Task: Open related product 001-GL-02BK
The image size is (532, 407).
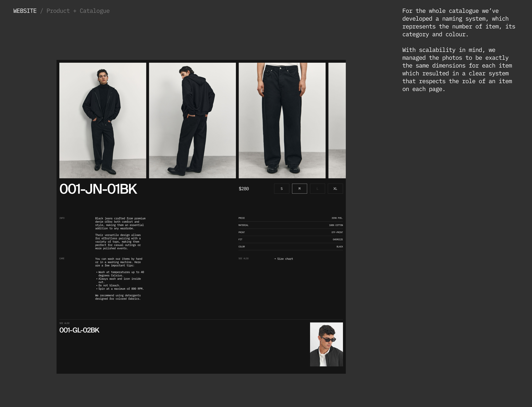Action: pos(79,330)
